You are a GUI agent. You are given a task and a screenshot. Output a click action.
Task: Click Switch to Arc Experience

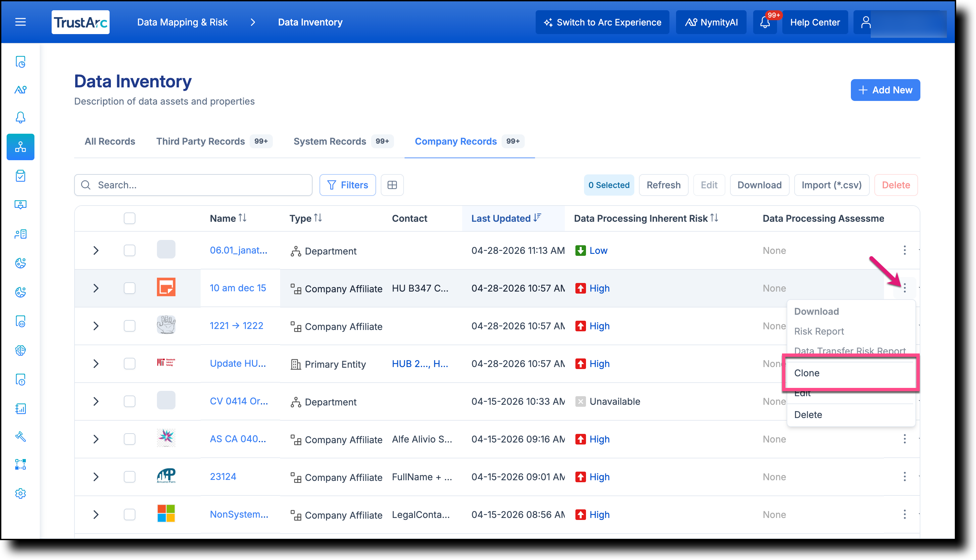(x=602, y=22)
